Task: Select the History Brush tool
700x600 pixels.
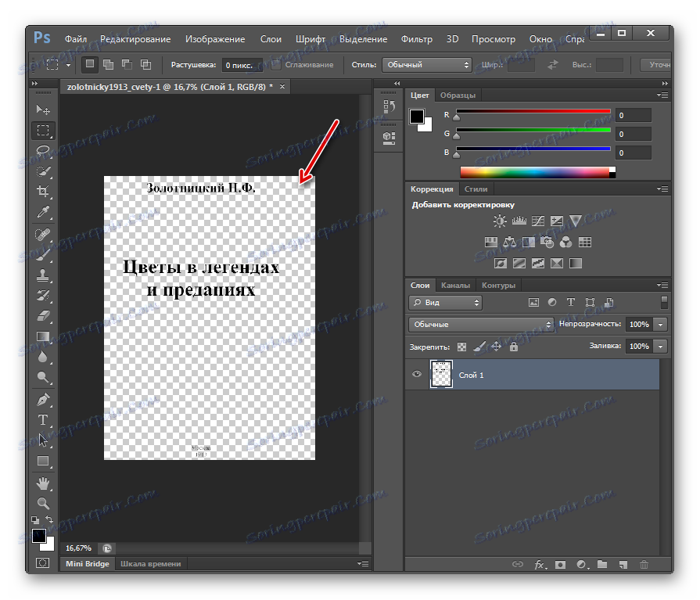Action: point(43,296)
